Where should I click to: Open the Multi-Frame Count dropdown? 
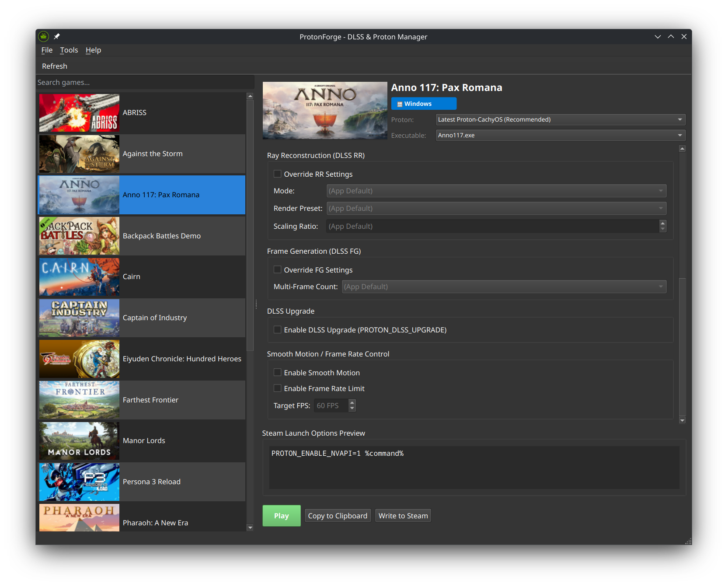[504, 287]
